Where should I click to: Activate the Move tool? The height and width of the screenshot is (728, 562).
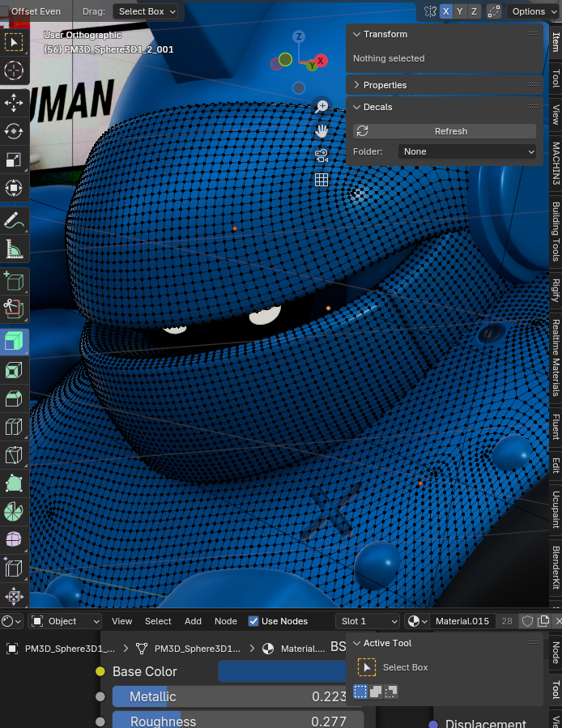point(14,103)
